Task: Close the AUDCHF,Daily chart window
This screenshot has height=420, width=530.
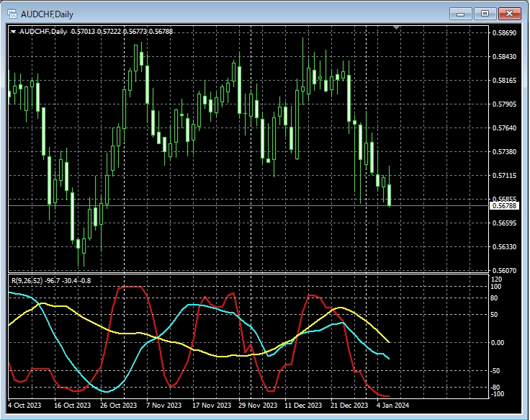Action: coord(509,14)
